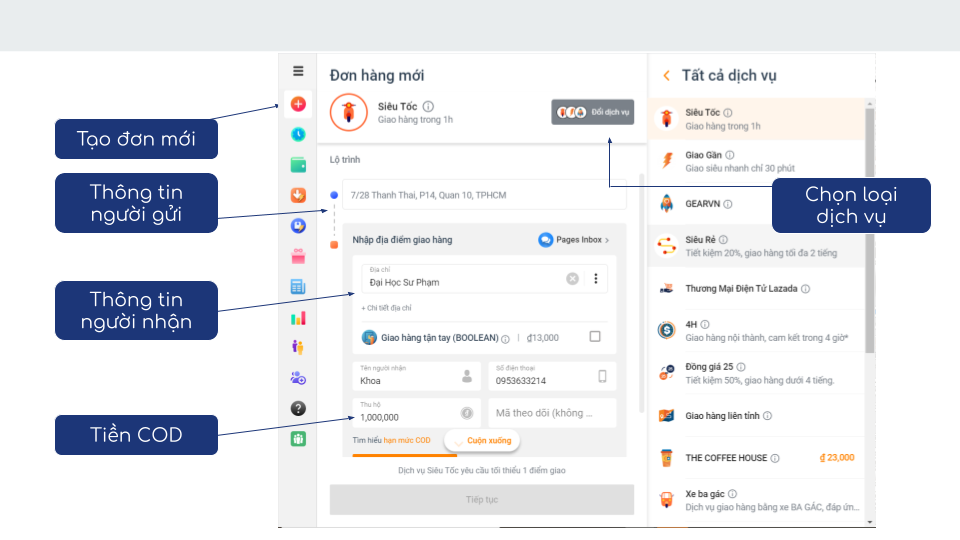Select the Xe ba gác service
960x540 pixels.
point(757,500)
